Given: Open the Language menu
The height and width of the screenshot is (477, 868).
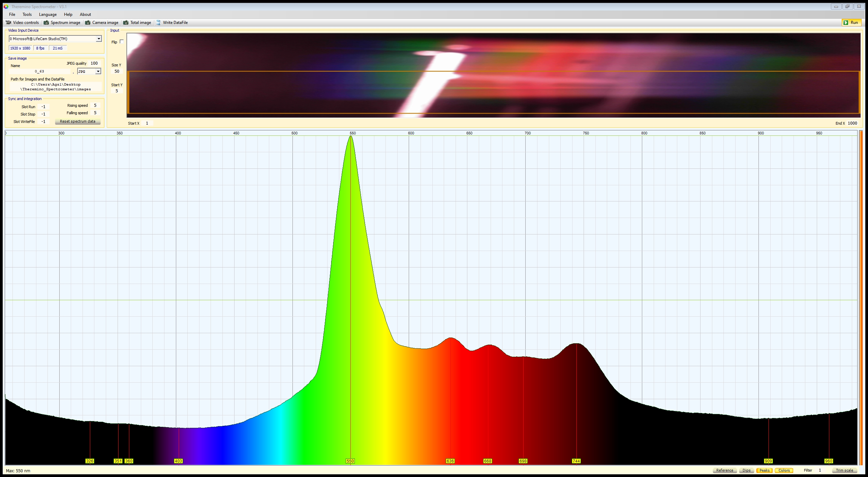Looking at the screenshot, I should [x=48, y=14].
